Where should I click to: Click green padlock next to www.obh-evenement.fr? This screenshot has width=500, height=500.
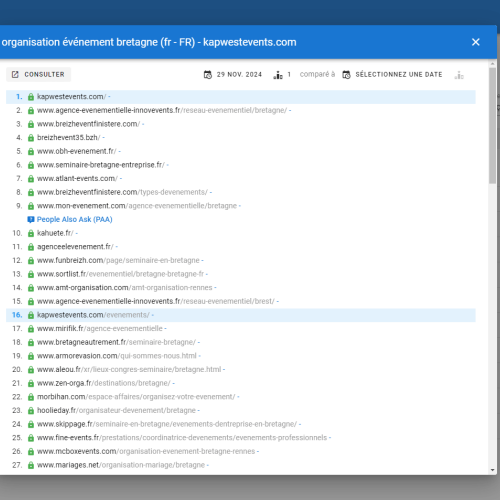31,152
